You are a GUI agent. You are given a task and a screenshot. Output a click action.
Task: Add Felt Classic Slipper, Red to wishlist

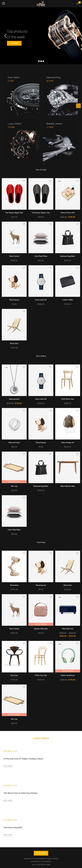24,181
